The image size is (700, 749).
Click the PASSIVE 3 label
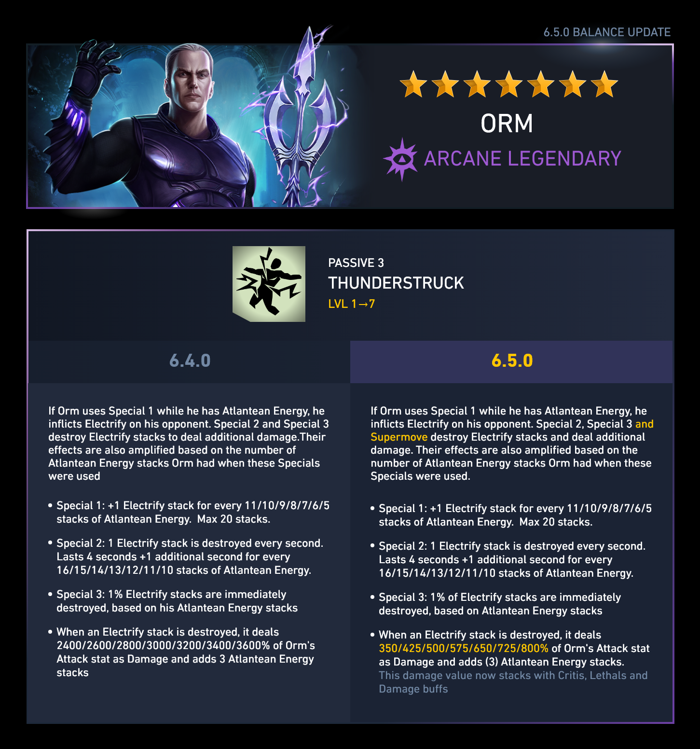(x=356, y=263)
